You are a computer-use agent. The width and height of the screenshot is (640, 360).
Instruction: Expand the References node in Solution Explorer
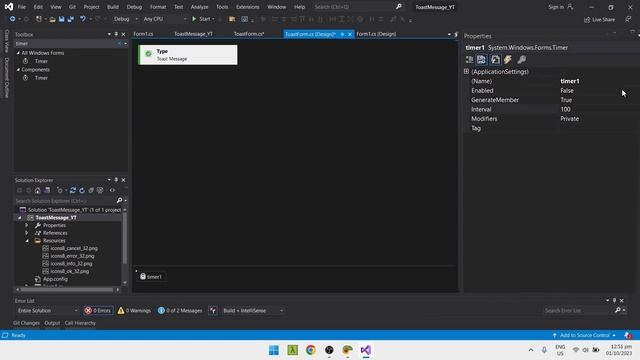click(27, 233)
